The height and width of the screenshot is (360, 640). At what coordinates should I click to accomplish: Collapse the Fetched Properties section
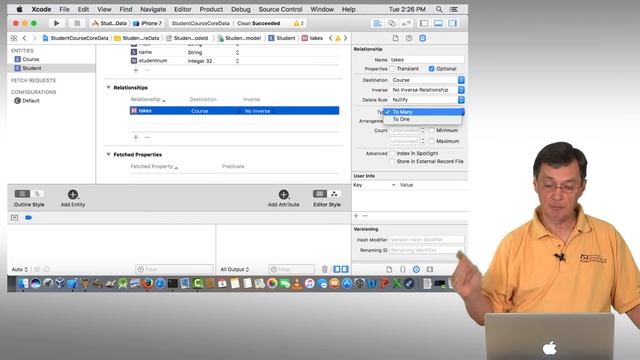coord(109,154)
